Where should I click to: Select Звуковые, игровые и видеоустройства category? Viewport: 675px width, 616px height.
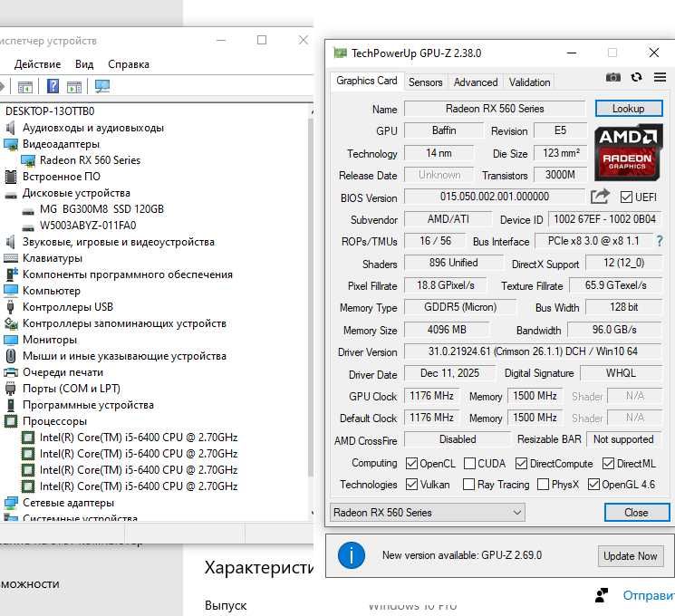(x=119, y=242)
